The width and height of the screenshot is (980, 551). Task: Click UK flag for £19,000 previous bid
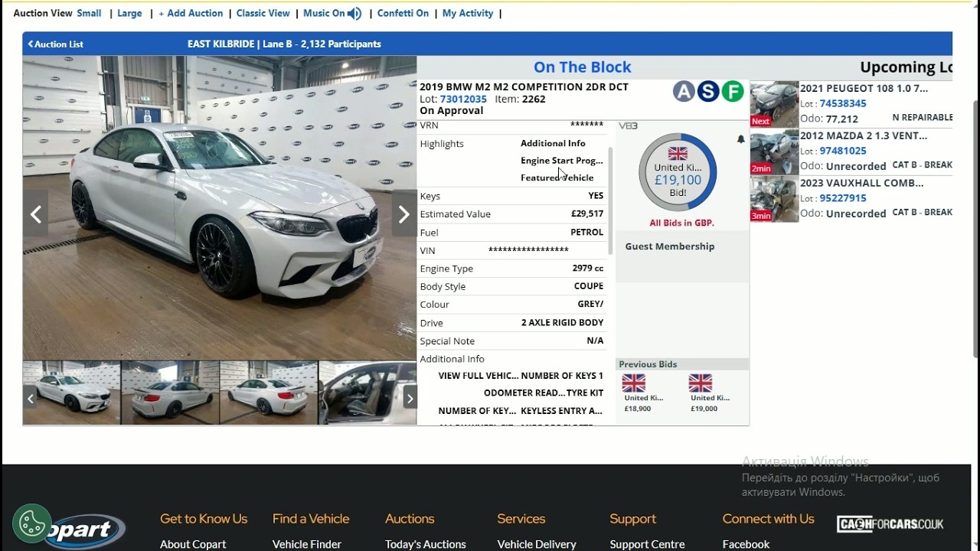[701, 383]
